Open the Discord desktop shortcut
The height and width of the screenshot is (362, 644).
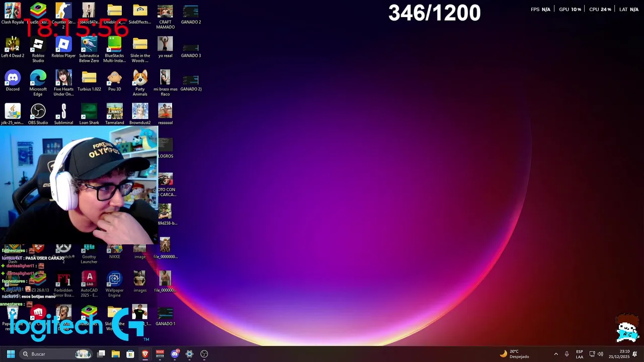(13, 81)
